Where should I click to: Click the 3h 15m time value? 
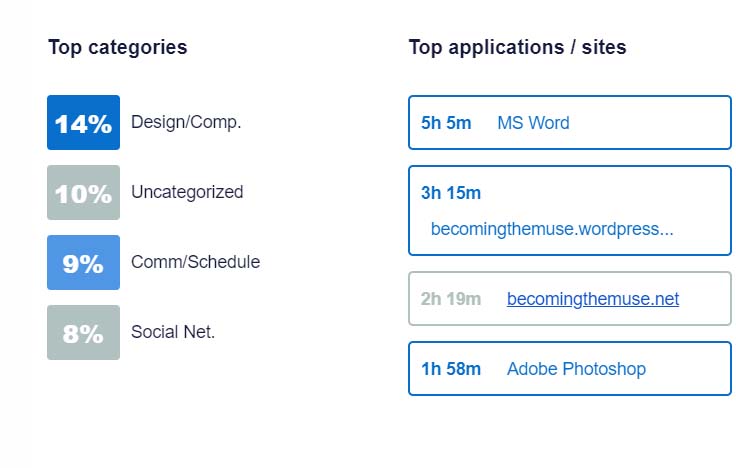(451, 193)
